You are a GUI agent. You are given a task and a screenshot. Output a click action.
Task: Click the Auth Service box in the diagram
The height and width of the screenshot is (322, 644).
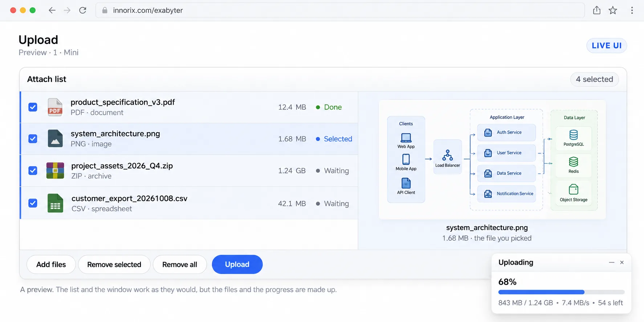pos(506,133)
